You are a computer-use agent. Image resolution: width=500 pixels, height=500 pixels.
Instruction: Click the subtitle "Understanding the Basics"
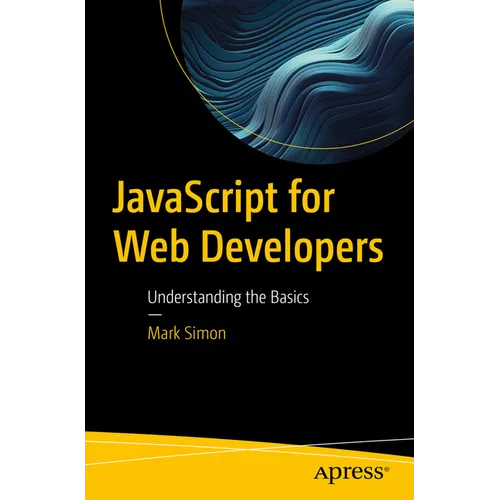coord(228,297)
